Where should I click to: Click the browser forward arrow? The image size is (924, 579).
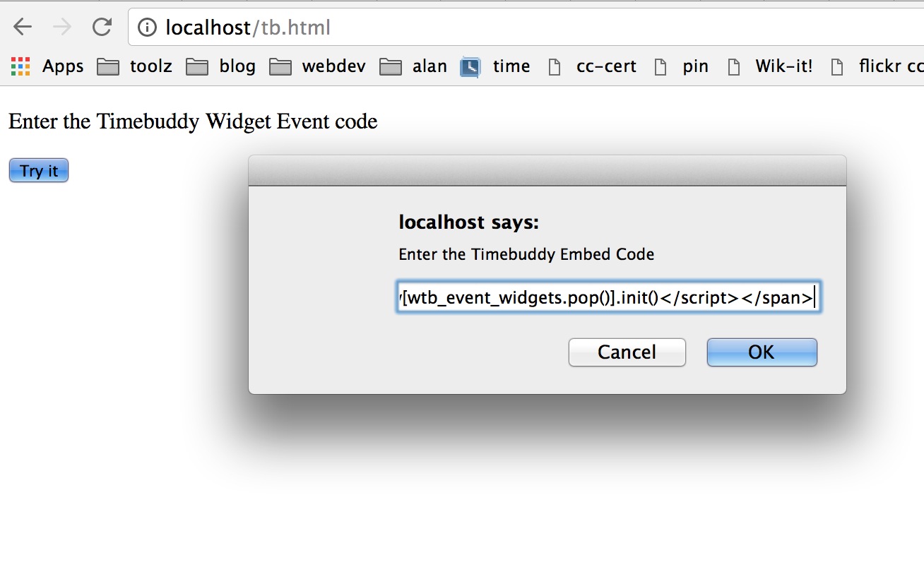62,28
